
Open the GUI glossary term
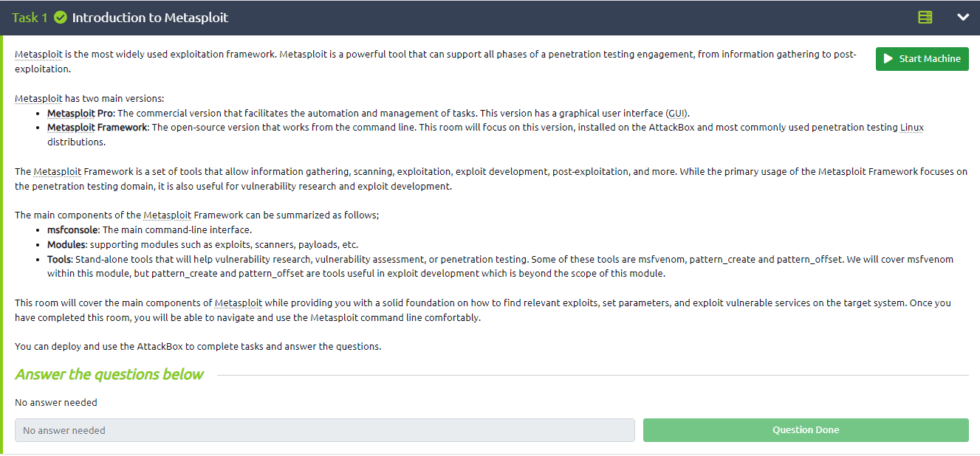676,113
